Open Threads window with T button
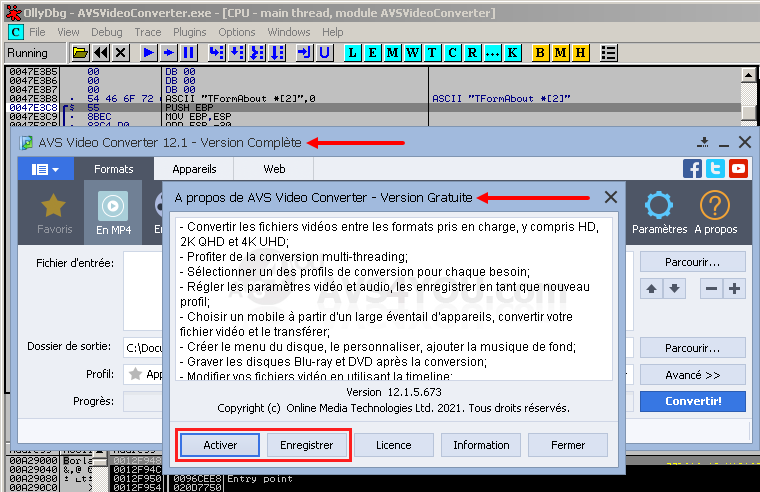The width and height of the screenshot is (760, 492). click(x=432, y=52)
